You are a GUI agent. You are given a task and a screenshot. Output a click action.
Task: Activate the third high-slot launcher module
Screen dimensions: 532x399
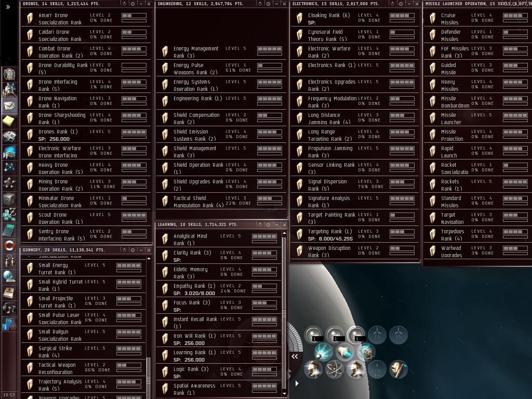click(356, 335)
